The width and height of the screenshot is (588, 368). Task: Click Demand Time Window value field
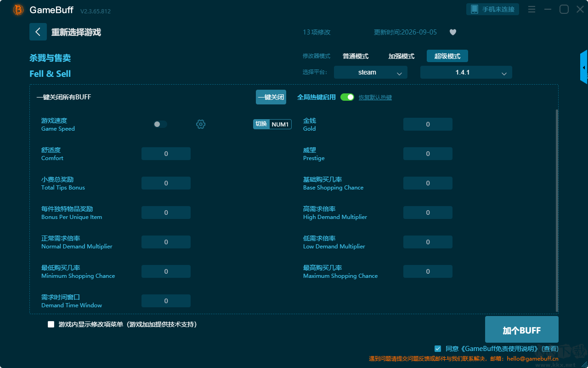pyautogui.click(x=166, y=301)
